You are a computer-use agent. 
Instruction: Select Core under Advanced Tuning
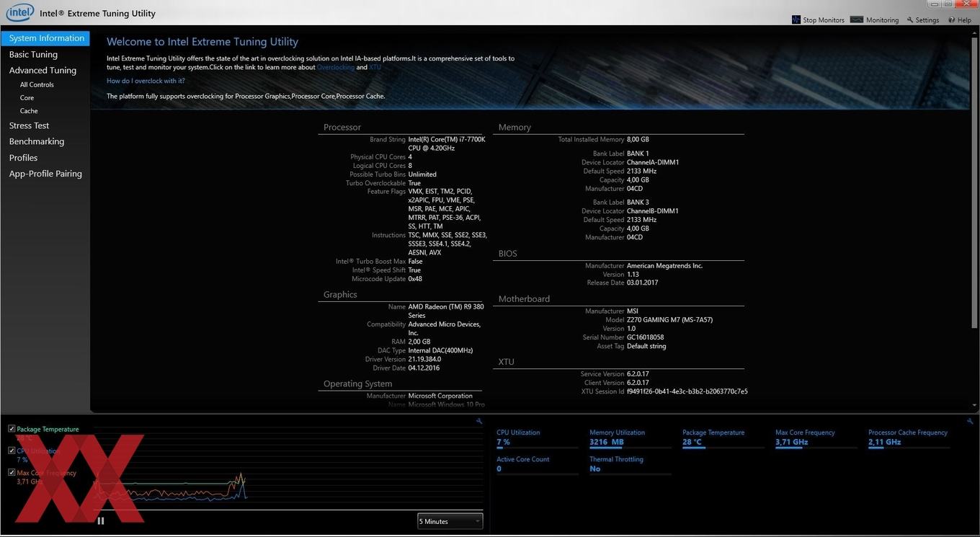(x=27, y=98)
